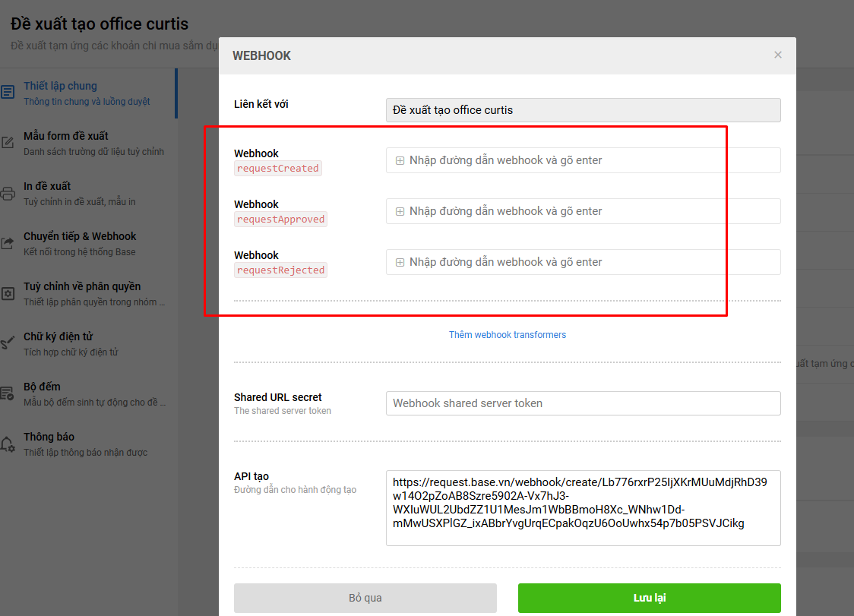Click The shared server token hint text
Screen dimensions: 854x616
(x=283, y=411)
